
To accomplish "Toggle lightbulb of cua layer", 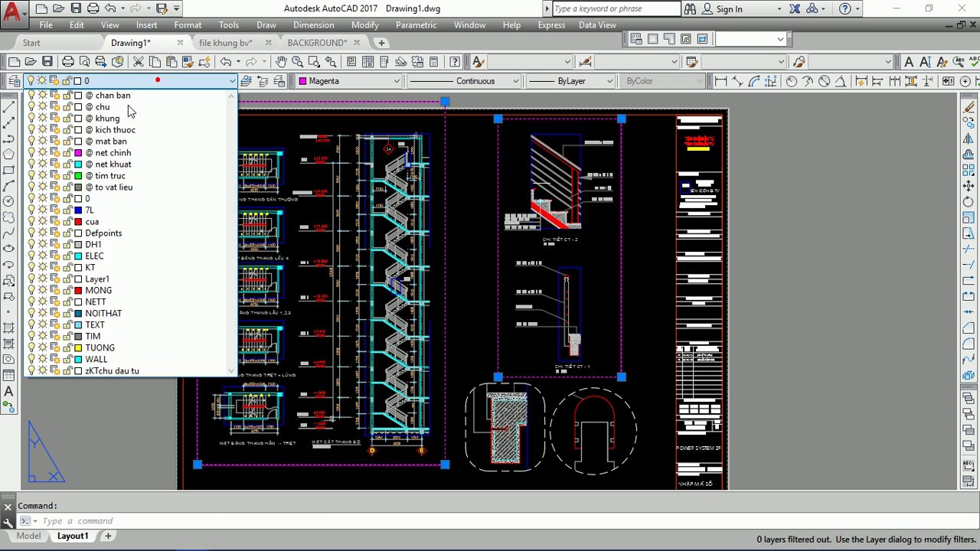I will pos(31,221).
